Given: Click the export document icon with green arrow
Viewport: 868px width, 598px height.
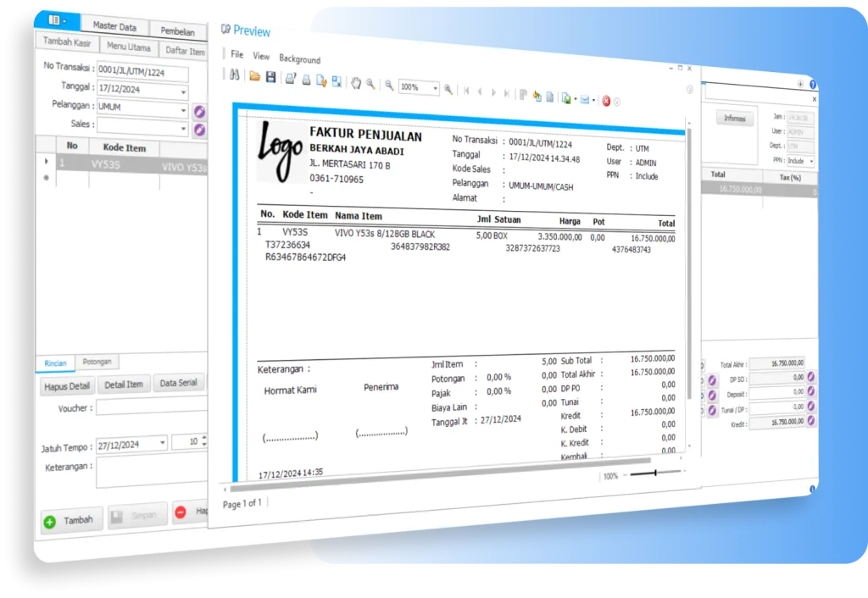Looking at the screenshot, I should tap(565, 98).
